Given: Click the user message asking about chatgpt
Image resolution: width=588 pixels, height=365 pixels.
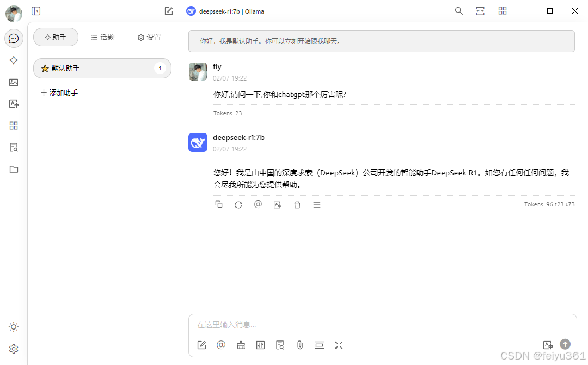Looking at the screenshot, I should tap(280, 94).
